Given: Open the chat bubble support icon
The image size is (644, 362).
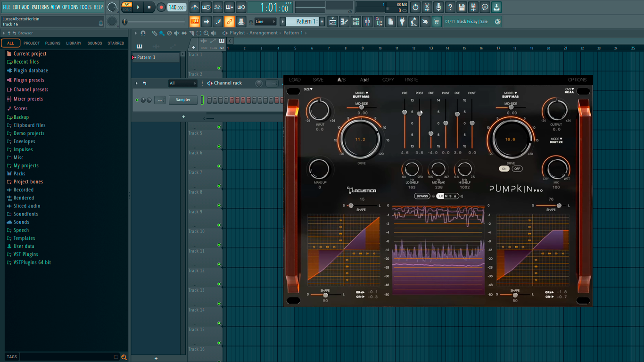Looking at the screenshot, I should pyautogui.click(x=485, y=7).
